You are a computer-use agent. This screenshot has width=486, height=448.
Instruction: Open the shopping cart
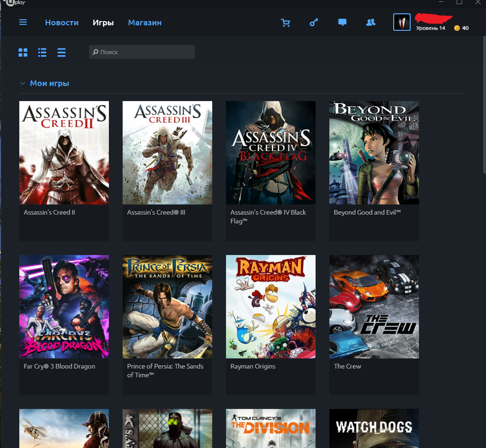tap(285, 23)
